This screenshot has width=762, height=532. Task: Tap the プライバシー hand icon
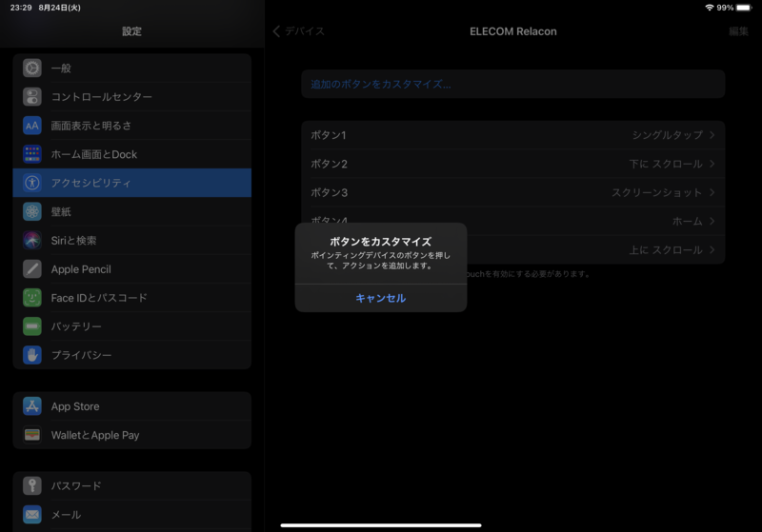[x=32, y=355]
